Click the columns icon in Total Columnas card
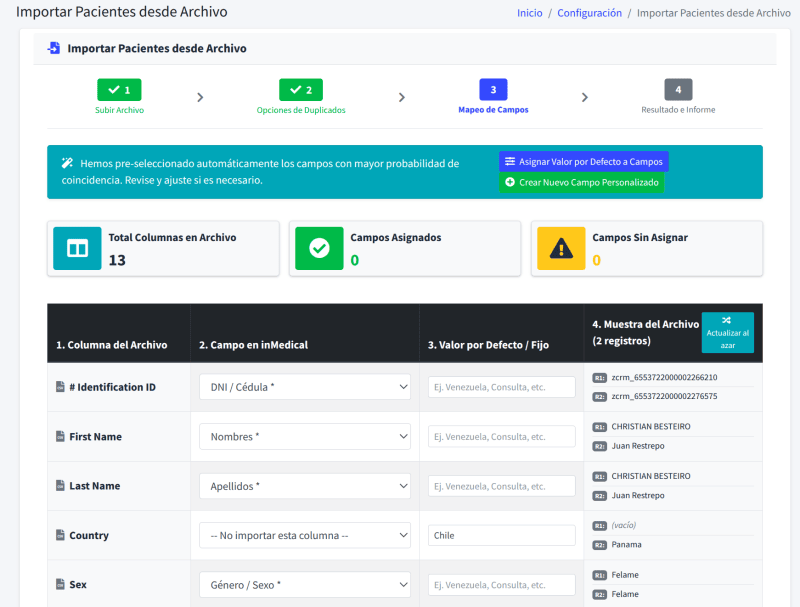This screenshot has height=607, width=800. (78, 248)
